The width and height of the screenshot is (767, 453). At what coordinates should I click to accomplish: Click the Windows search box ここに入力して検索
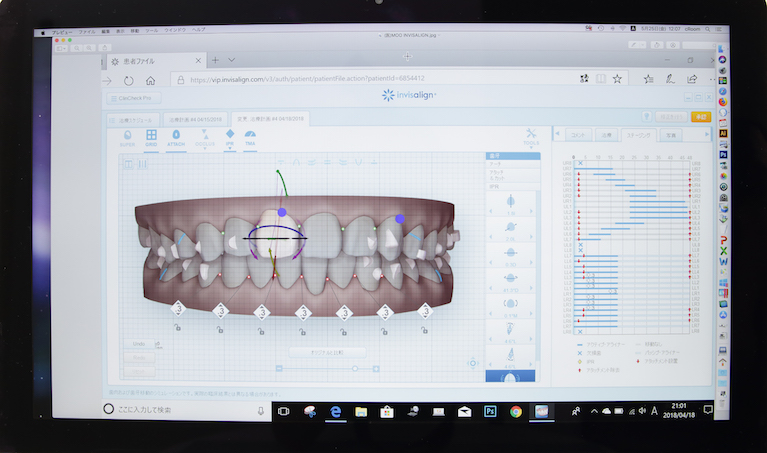187,409
